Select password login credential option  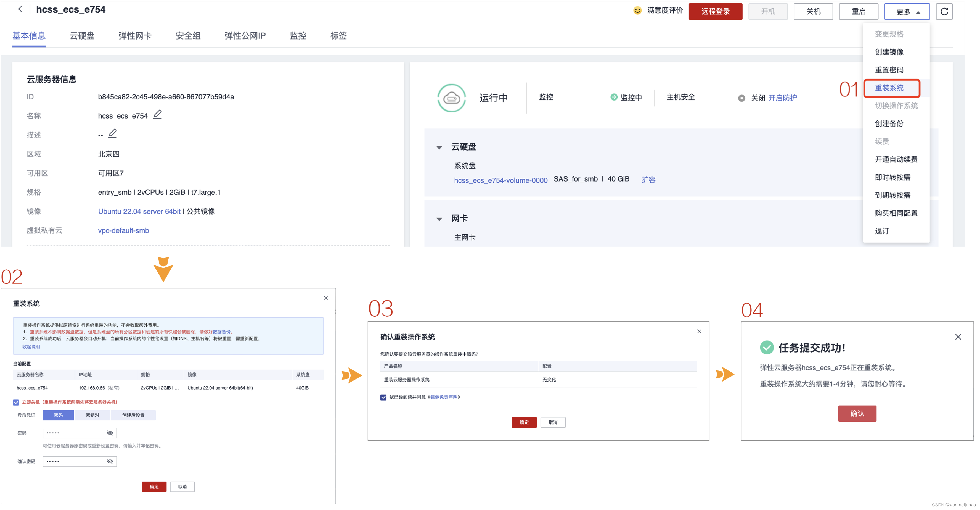[x=58, y=415]
